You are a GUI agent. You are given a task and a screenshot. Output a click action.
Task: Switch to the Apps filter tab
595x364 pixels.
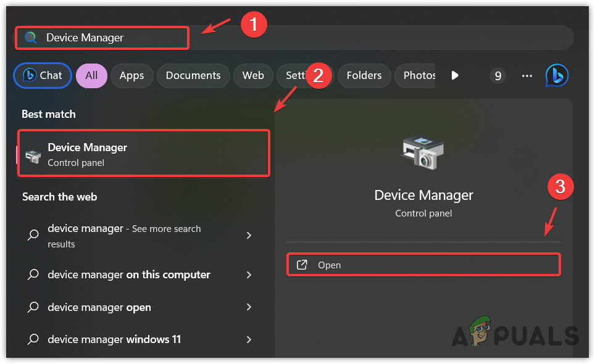[131, 75]
